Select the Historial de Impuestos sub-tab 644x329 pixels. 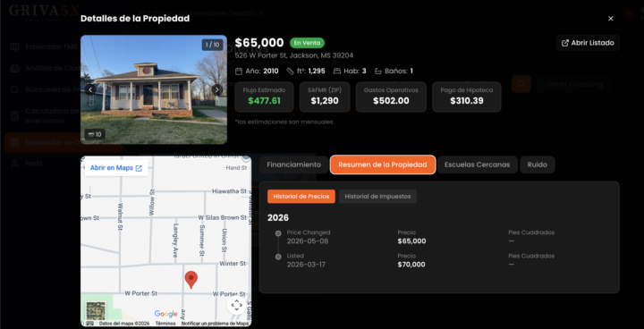click(x=377, y=197)
